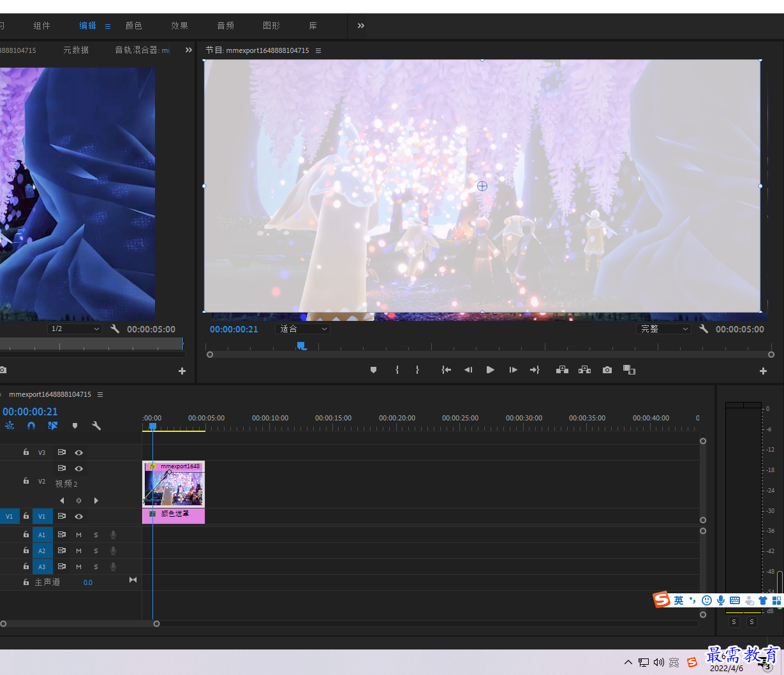Enable voice-over record on A1

click(x=114, y=535)
